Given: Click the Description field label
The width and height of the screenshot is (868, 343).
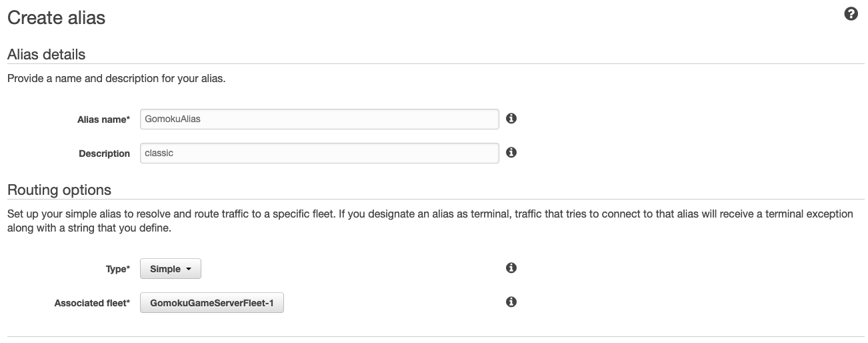Looking at the screenshot, I should [104, 153].
